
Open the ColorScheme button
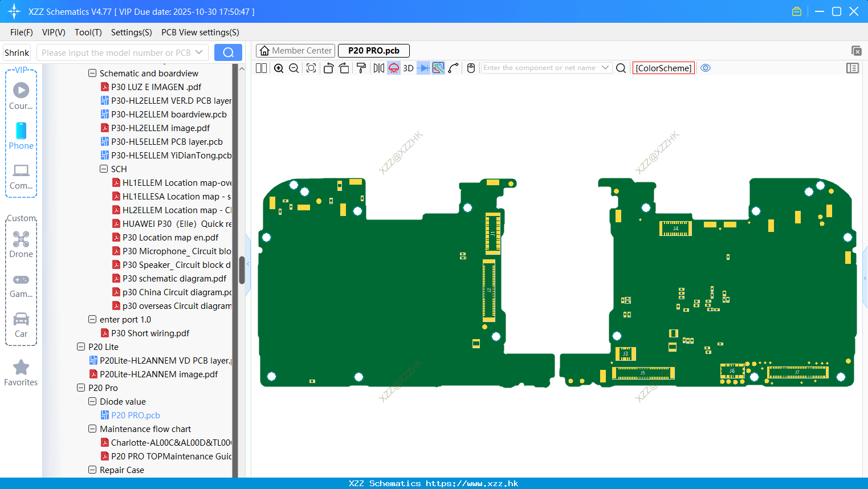663,68
